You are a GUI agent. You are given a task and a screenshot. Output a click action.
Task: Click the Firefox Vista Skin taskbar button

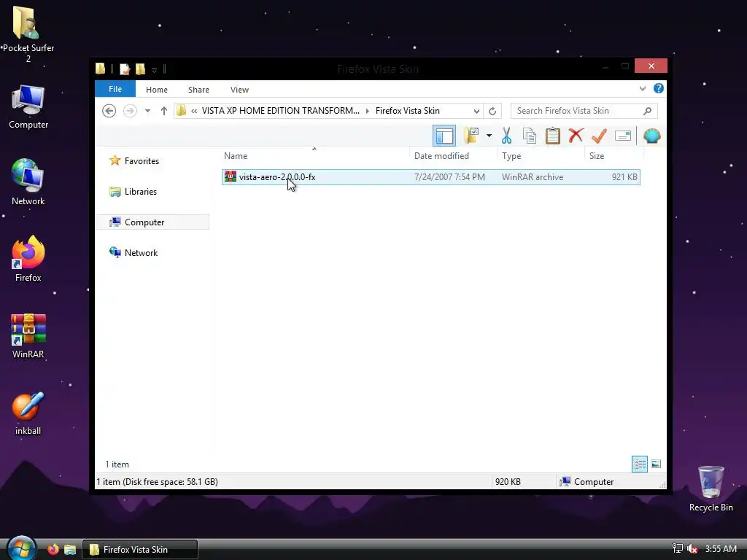pos(140,550)
